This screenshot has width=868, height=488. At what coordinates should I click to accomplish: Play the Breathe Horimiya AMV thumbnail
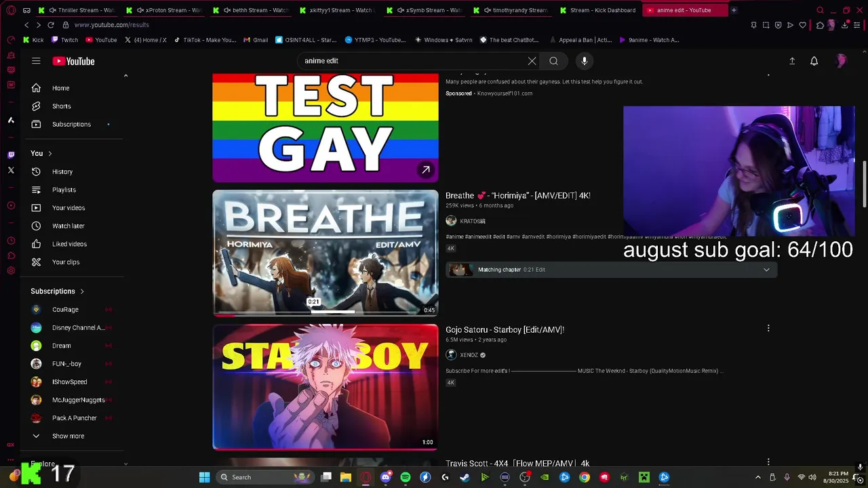tap(325, 253)
